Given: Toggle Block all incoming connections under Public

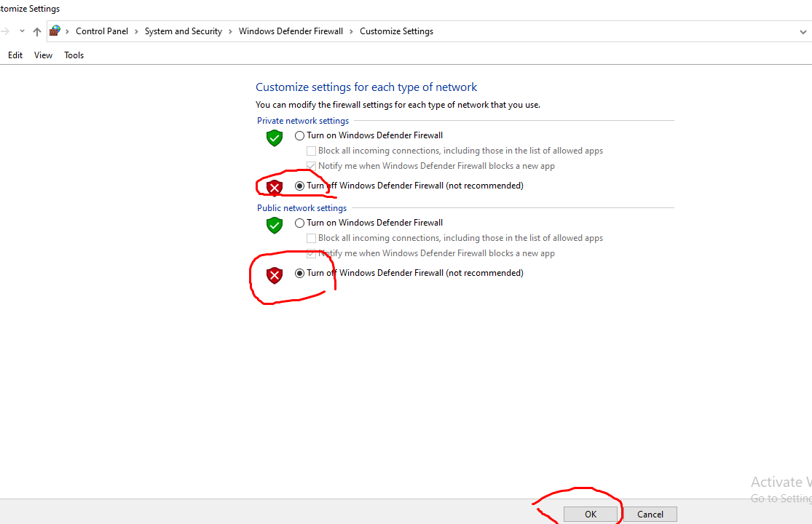Looking at the screenshot, I should [x=311, y=239].
